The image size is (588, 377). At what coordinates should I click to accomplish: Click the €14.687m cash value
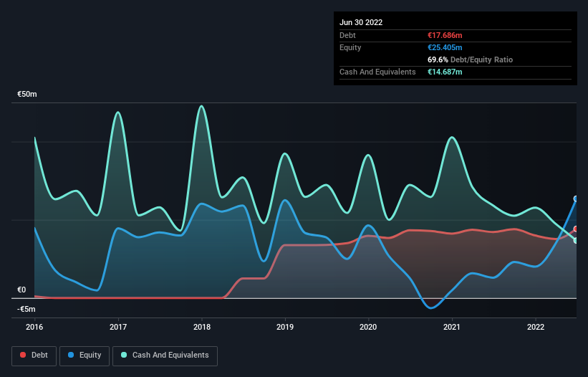(x=445, y=72)
